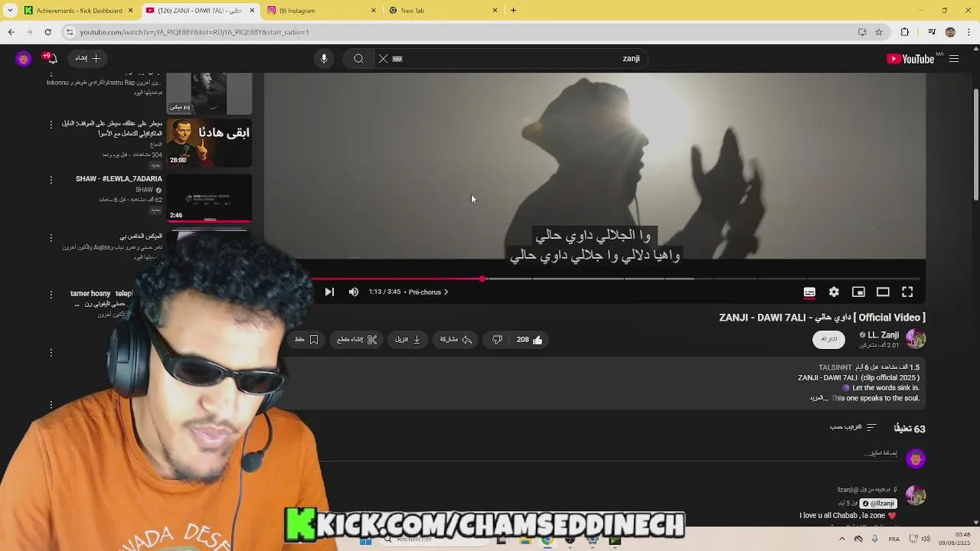Click the search magnifier button
The width and height of the screenshot is (980, 551).
pyautogui.click(x=358, y=59)
